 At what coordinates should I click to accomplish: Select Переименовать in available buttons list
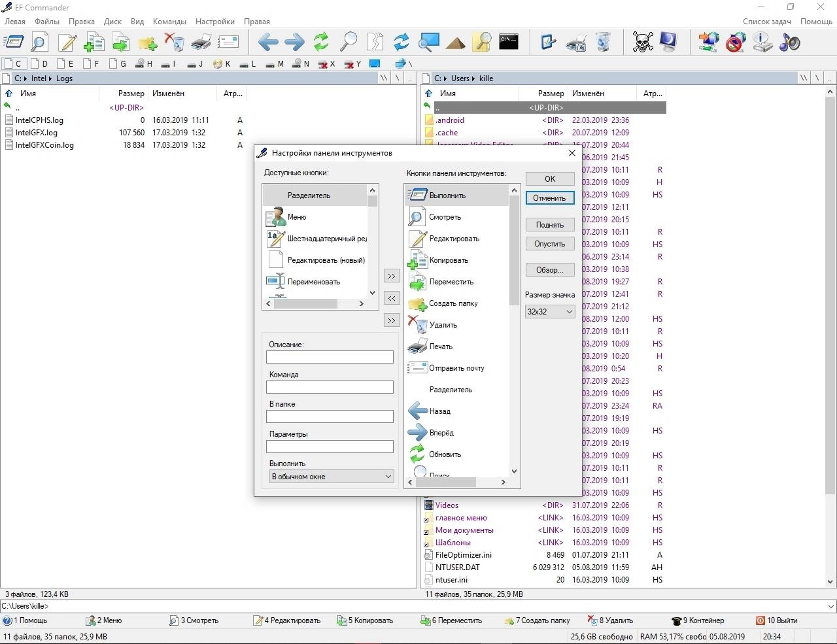click(x=315, y=282)
